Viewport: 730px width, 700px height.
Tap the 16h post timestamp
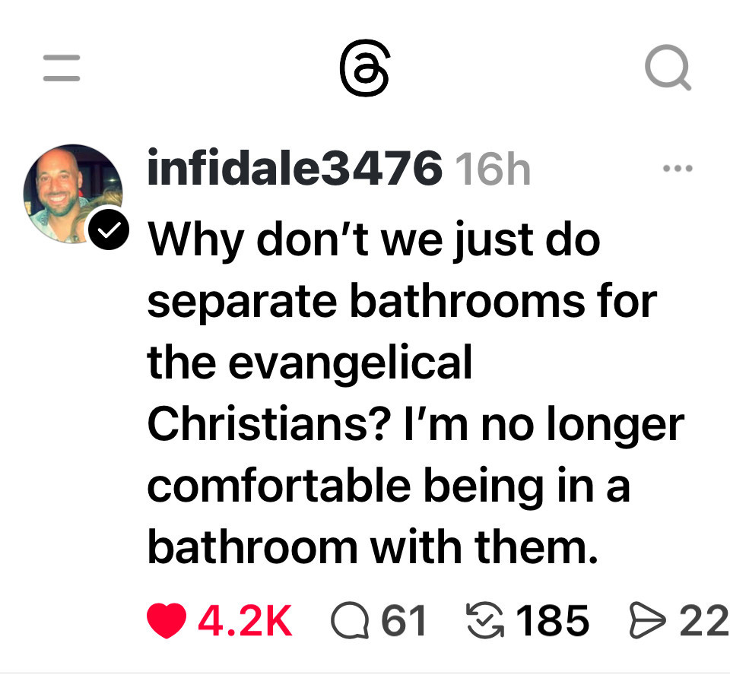pyautogui.click(x=493, y=169)
